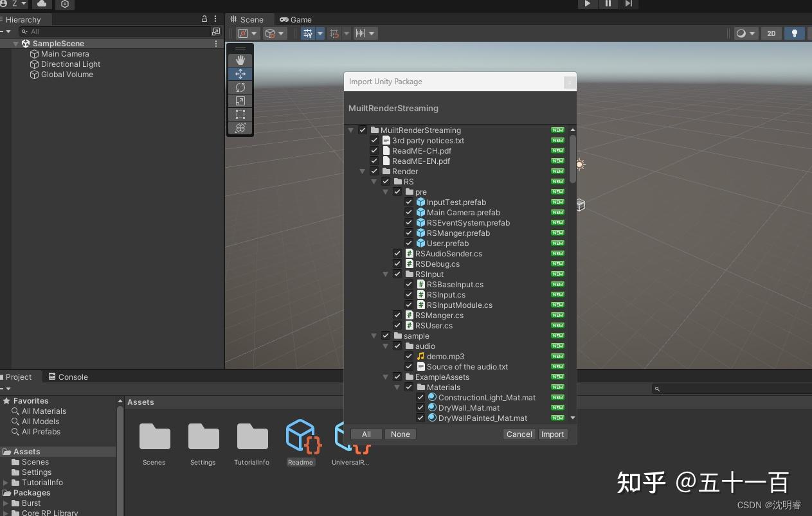Viewport: 812px width, 516px height.
Task: Click the tool pivot handle position icon
Action: coord(243,33)
